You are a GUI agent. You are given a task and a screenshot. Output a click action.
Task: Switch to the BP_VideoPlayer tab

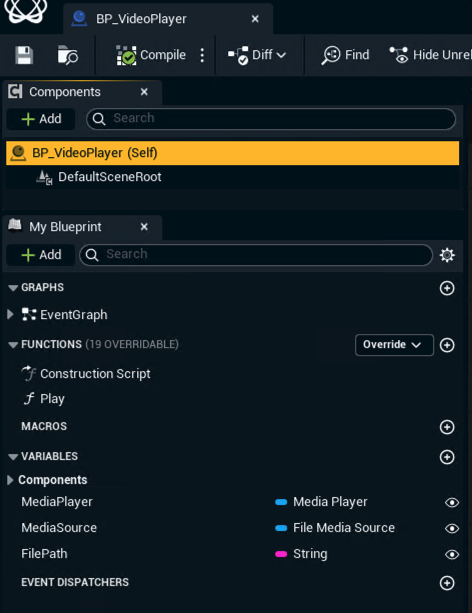pos(167,19)
